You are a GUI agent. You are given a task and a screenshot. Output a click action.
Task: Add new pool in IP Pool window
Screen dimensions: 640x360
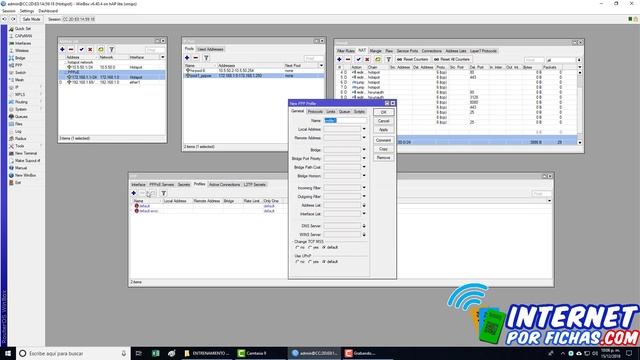tap(187, 58)
